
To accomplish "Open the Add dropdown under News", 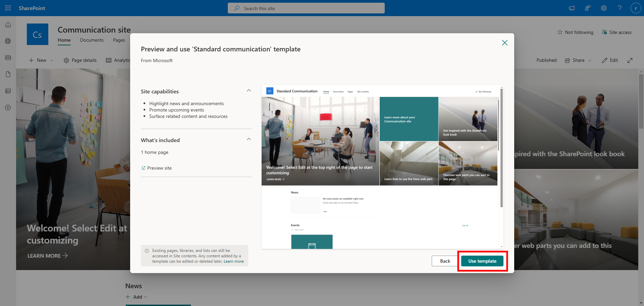I will [137, 297].
